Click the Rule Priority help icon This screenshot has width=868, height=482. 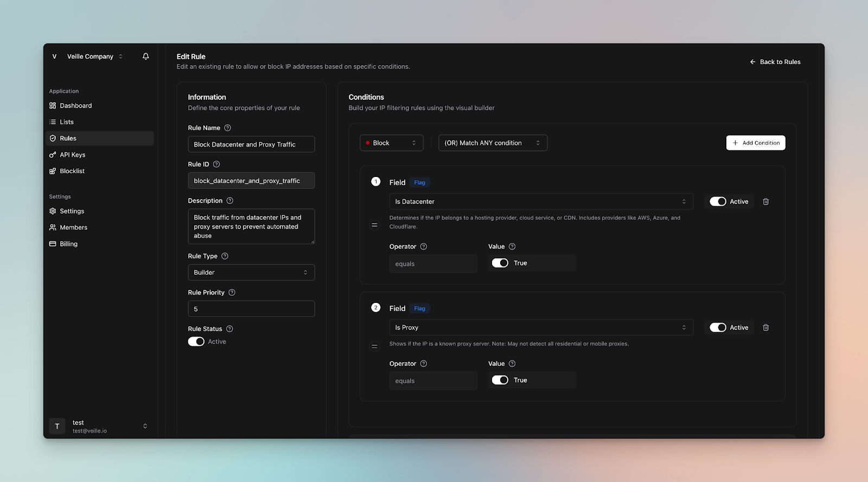232,293
